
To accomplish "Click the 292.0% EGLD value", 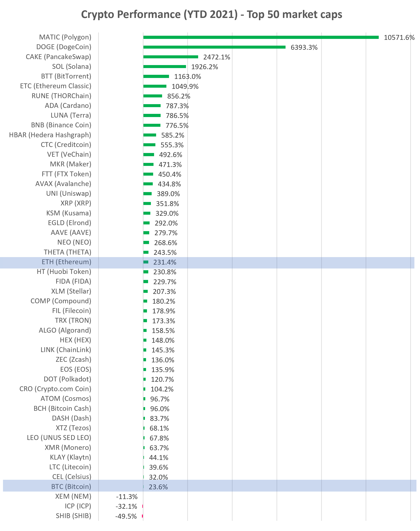I will tap(166, 223).
